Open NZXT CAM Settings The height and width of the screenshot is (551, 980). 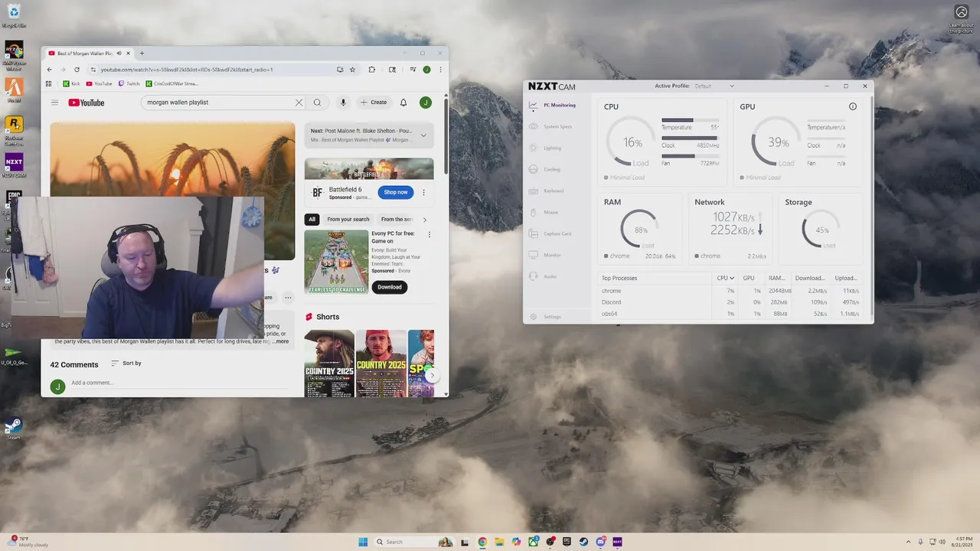click(546, 317)
